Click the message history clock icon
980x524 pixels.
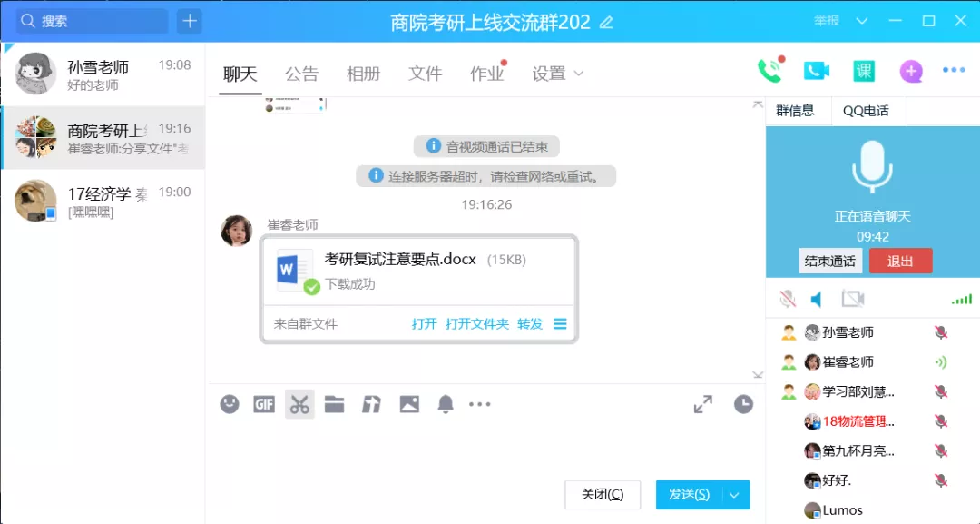coord(743,404)
